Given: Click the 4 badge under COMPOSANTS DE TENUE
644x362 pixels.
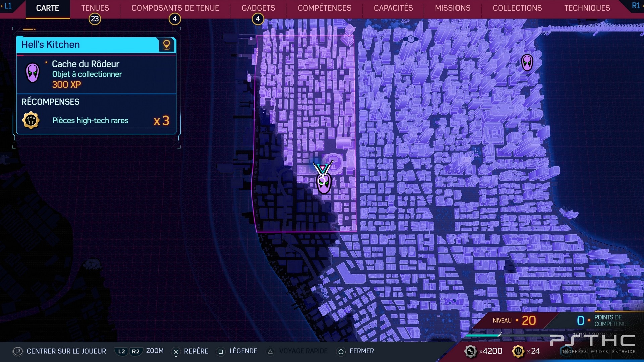Looking at the screenshot, I should [x=175, y=19].
